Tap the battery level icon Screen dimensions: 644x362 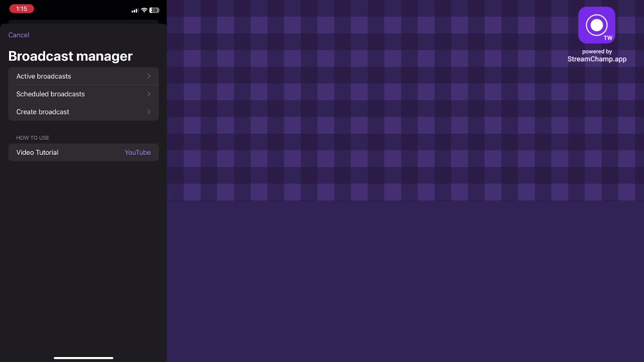click(x=154, y=10)
